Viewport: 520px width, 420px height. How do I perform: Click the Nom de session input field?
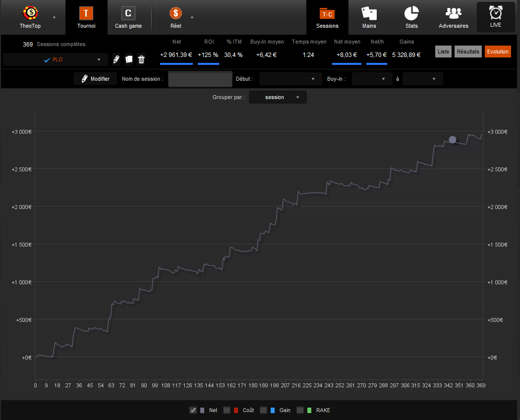click(200, 79)
